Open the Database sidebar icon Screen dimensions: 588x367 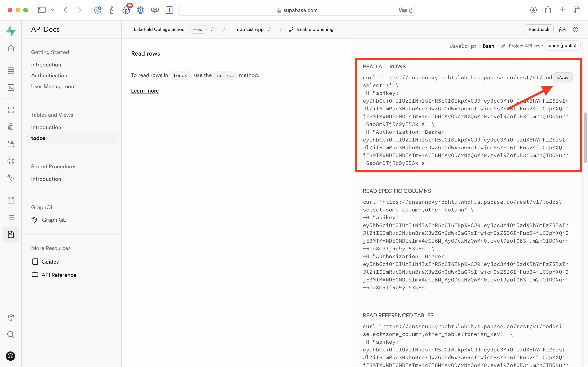pos(11,110)
